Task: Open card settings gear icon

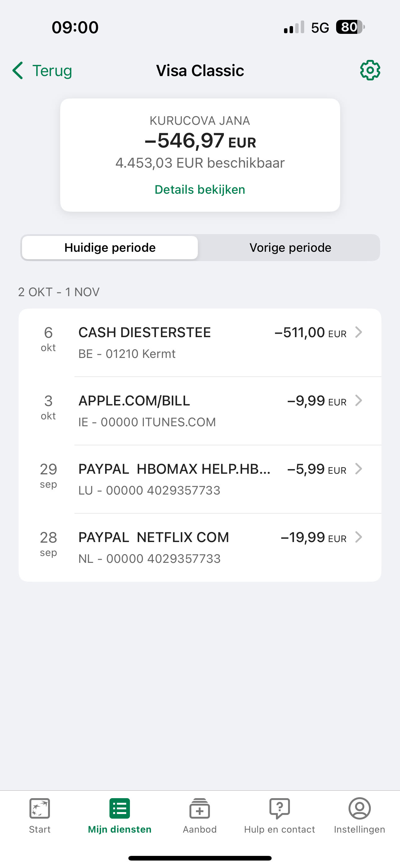Action: click(x=370, y=70)
